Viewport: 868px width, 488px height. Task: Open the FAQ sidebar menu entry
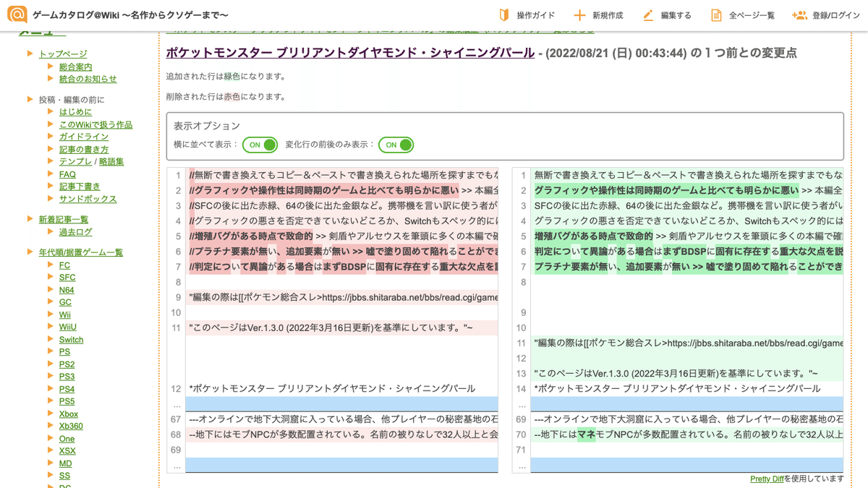tap(66, 174)
